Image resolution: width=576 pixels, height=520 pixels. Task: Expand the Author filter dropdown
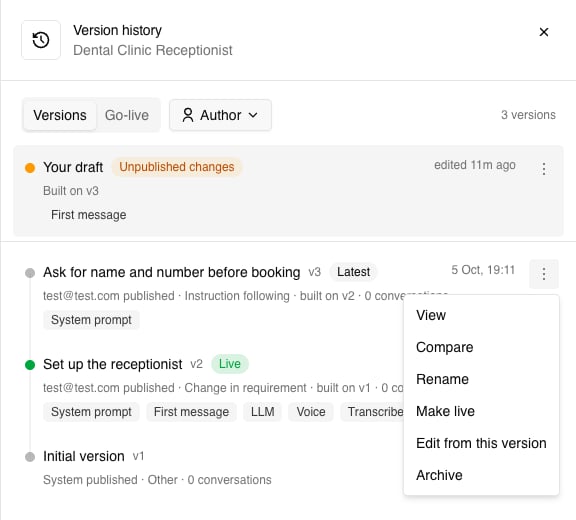[x=220, y=115]
